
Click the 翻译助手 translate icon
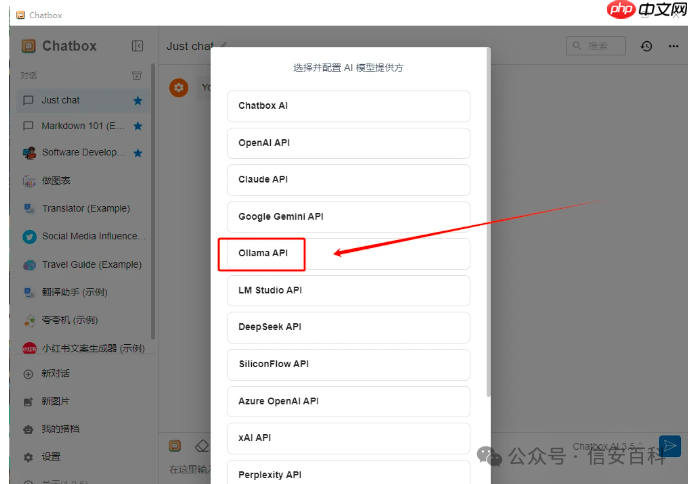pos(29,292)
